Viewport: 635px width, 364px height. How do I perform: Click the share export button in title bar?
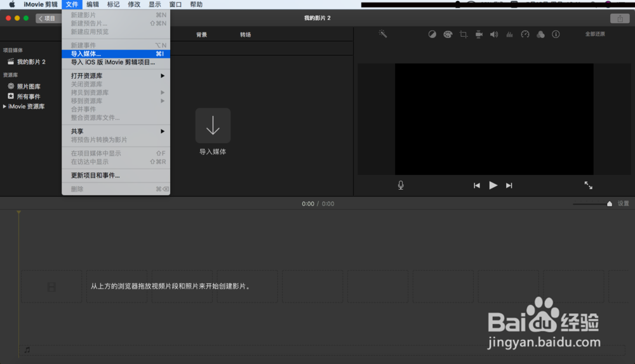coord(620,18)
